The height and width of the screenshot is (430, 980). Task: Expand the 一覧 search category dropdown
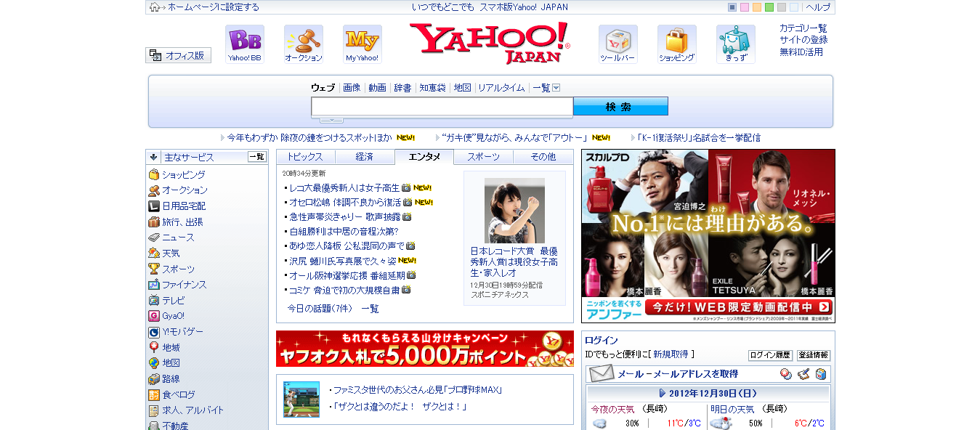coord(556,88)
